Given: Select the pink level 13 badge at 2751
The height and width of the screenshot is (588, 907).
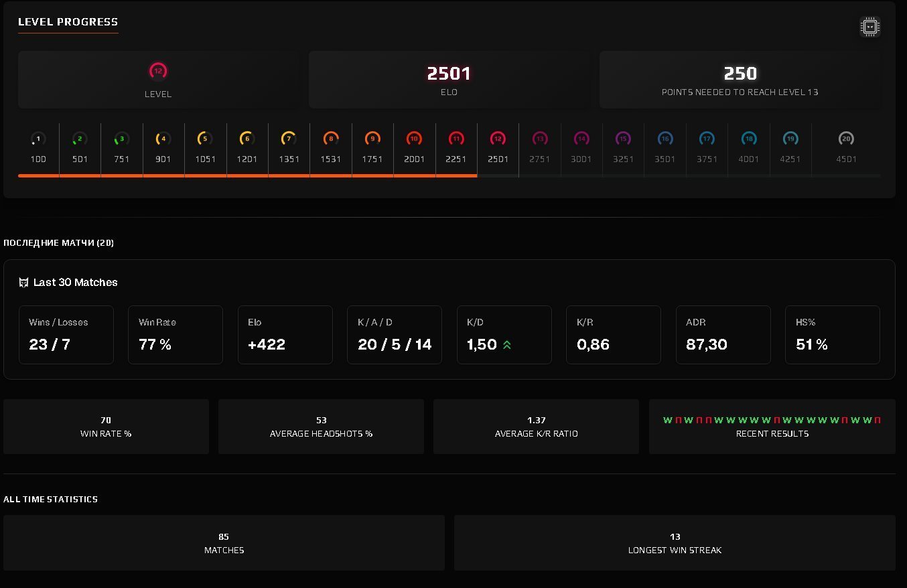Looking at the screenshot, I should coord(539,139).
